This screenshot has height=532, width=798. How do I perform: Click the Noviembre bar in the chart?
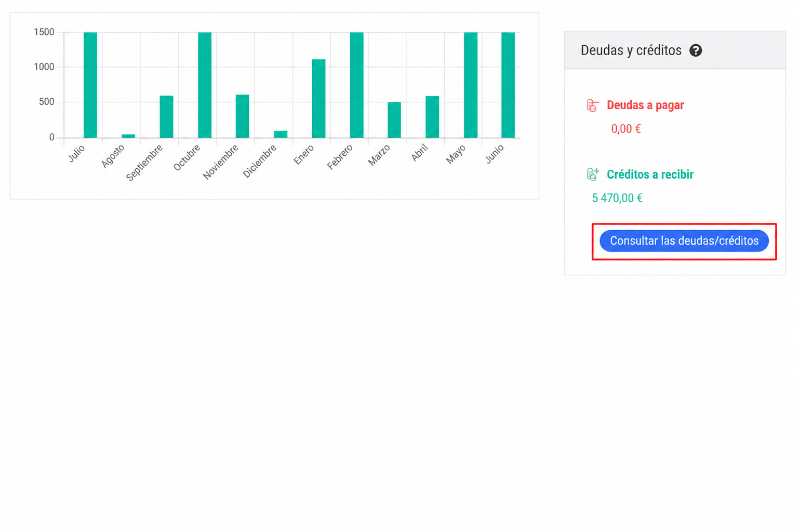pyautogui.click(x=242, y=116)
